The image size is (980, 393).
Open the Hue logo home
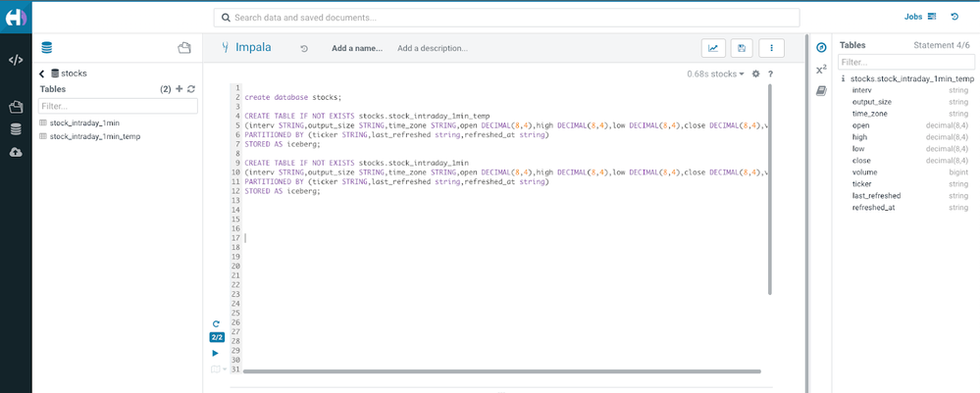coord(16,18)
